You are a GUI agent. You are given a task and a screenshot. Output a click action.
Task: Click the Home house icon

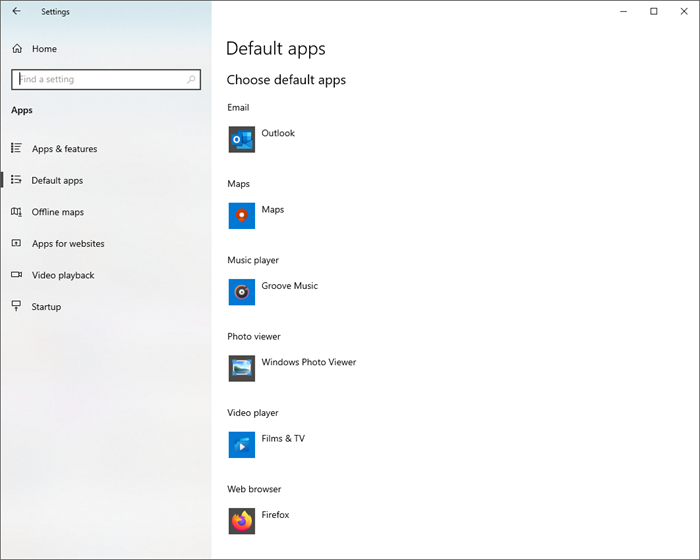[17, 48]
